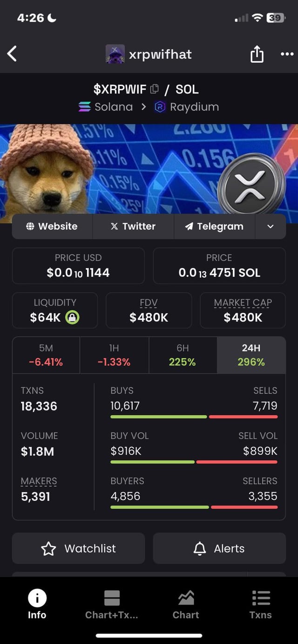Screen dimensions: 298x644
Task: Switch to the Chart tab
Action: [186, 604]
